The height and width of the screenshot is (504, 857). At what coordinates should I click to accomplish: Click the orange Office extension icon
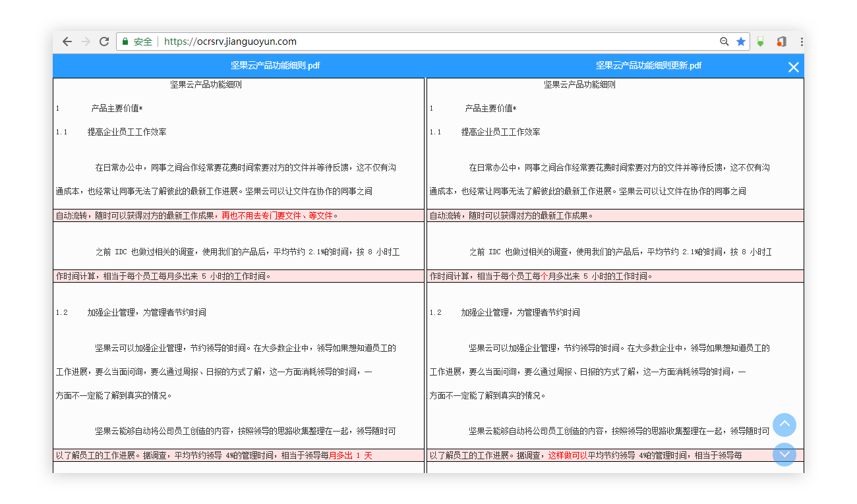[781, 42]
